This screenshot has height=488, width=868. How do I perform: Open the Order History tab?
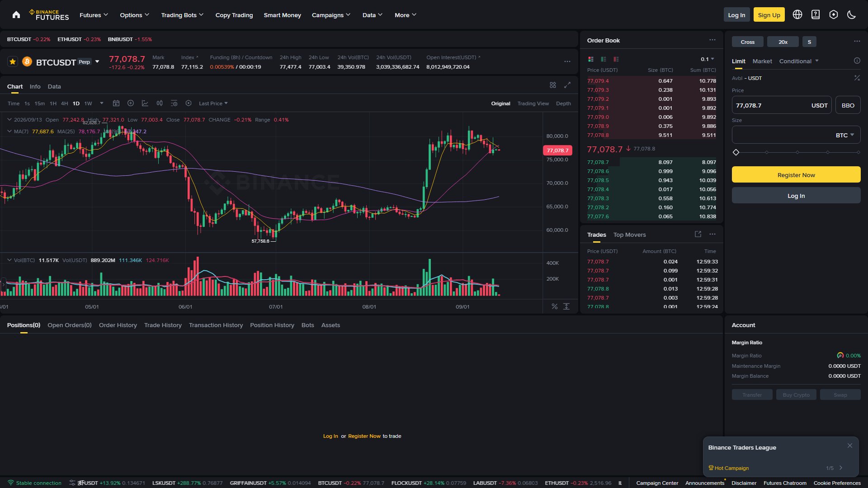118,325
